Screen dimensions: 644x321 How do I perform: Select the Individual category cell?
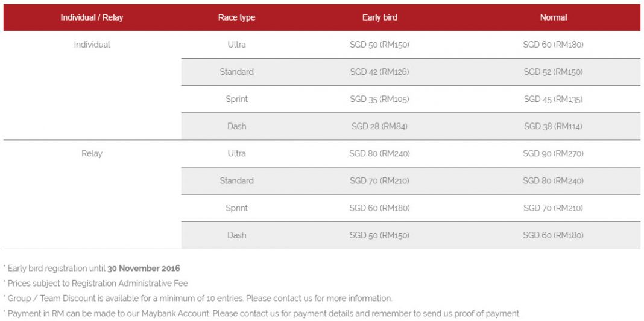point(92,45)
